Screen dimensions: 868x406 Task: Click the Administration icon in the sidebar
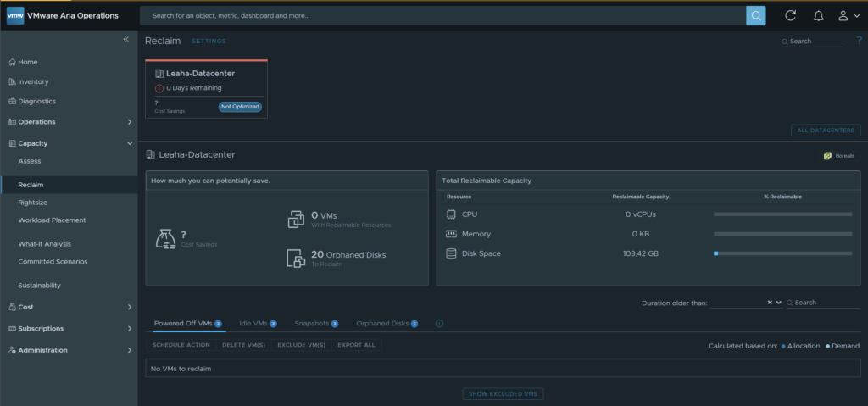(12, 350)
